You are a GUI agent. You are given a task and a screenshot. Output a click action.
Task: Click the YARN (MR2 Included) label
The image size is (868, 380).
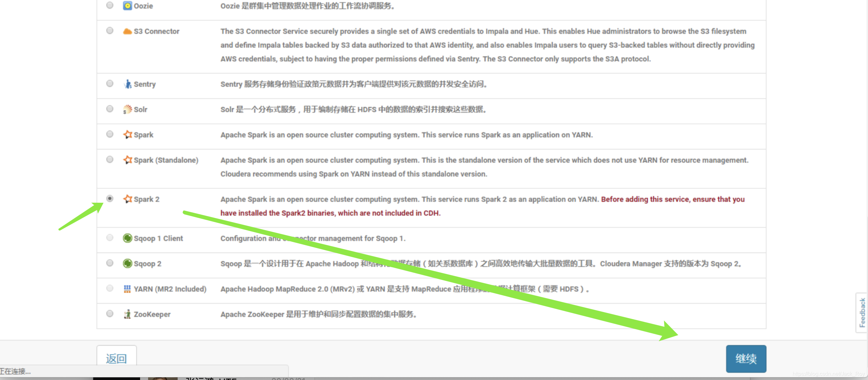(170, 289)
